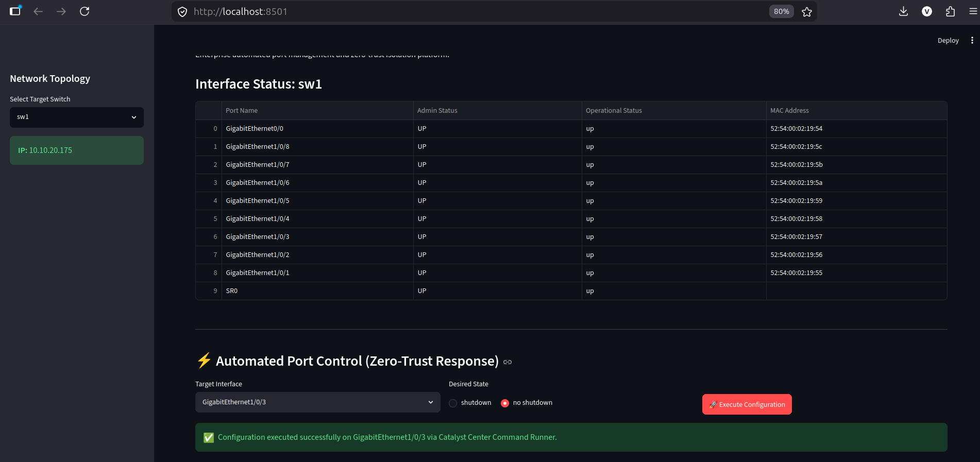Open the Select Target Switch dropdown
The width and height of the screenshot is (980, 462).
pos(77,117)
